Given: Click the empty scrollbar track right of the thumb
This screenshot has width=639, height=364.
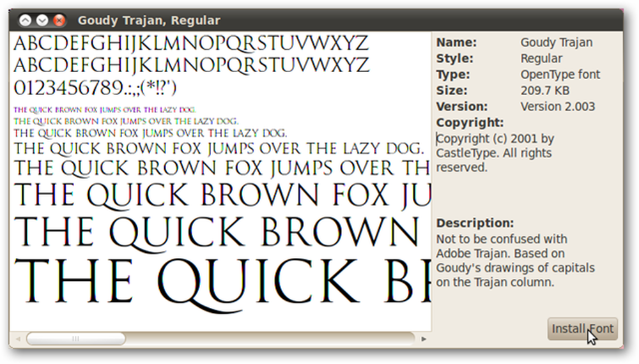Looking at the screenshot, I should [x=270, y=338].
